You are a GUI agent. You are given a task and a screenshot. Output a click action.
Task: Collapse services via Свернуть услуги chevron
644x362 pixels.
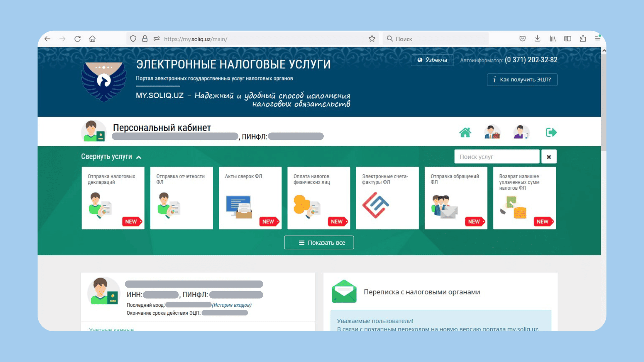coord(139,157)
